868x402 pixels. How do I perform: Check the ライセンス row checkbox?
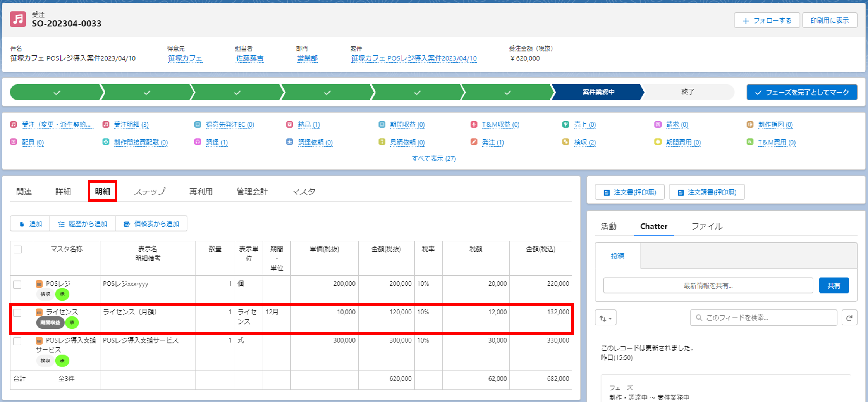click(x=17, y=313)
